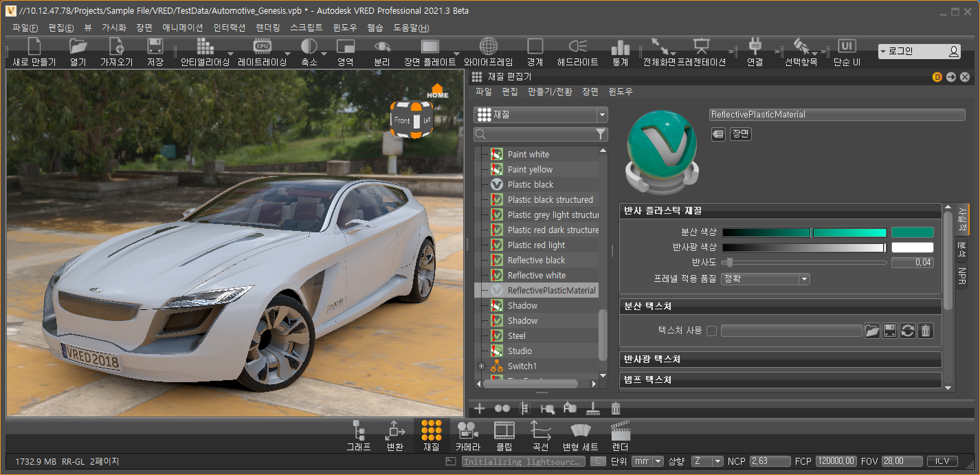The width and height of the screenshot is (980, 475).
Task: Toggle the ICV button in status bar
Action: (x=942, y=461)
